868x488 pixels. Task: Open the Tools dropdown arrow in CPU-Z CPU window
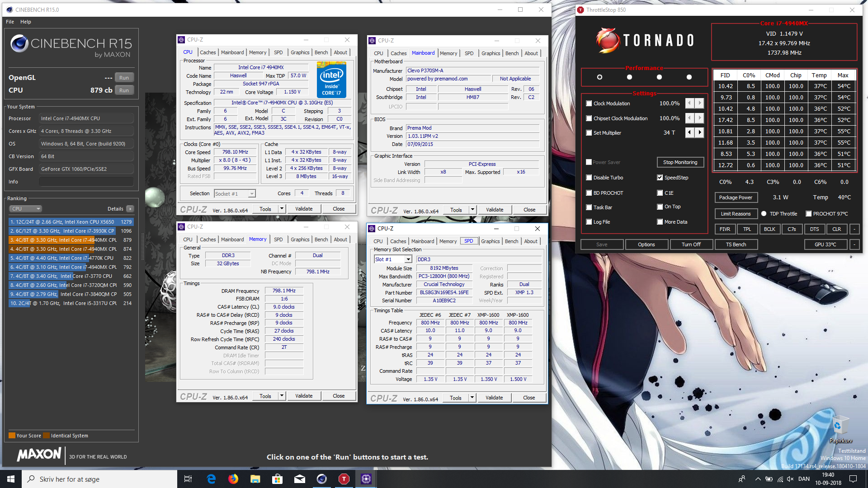coord(282,209)
